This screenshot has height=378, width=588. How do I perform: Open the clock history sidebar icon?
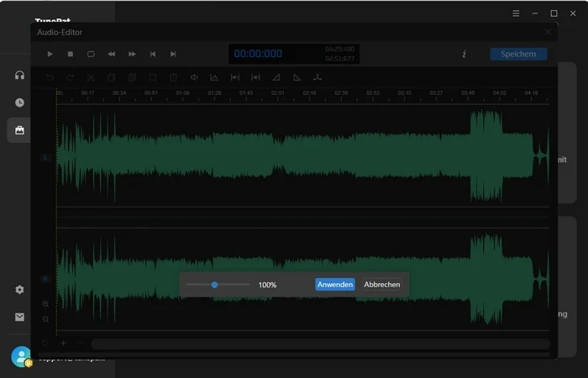(19, 102)
